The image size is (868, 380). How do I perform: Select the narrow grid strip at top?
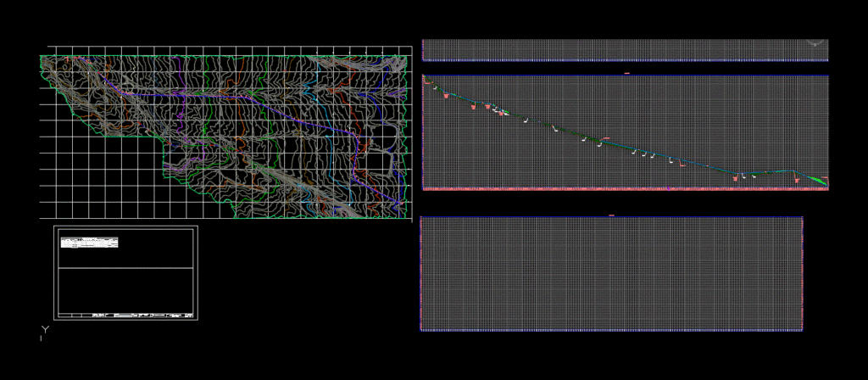[x=625, y=50]
